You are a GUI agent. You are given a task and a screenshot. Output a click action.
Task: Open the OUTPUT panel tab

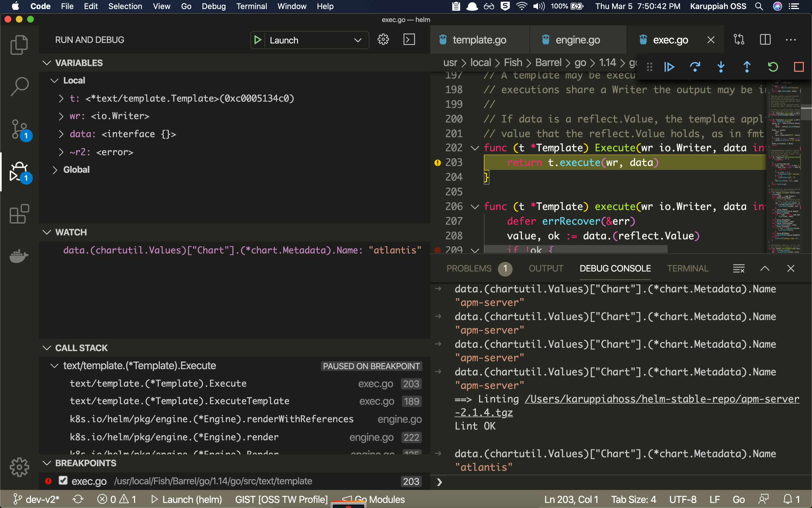(546, 268)
